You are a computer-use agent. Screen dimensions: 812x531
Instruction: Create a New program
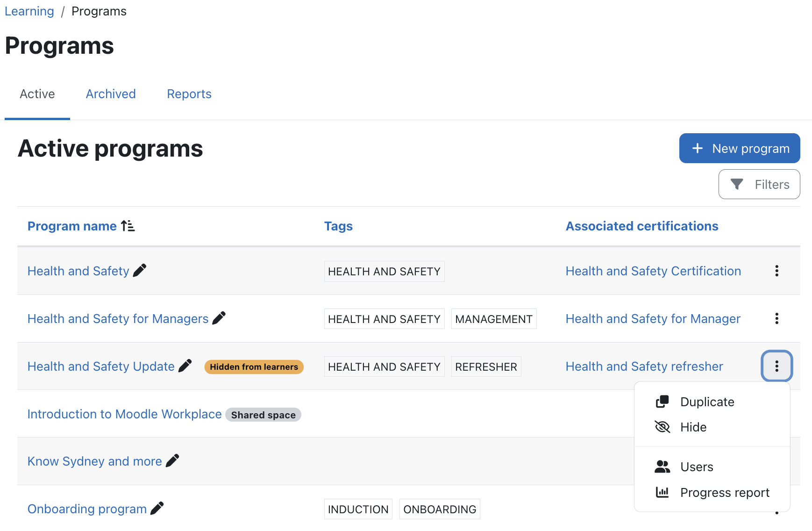click(739, 149)
